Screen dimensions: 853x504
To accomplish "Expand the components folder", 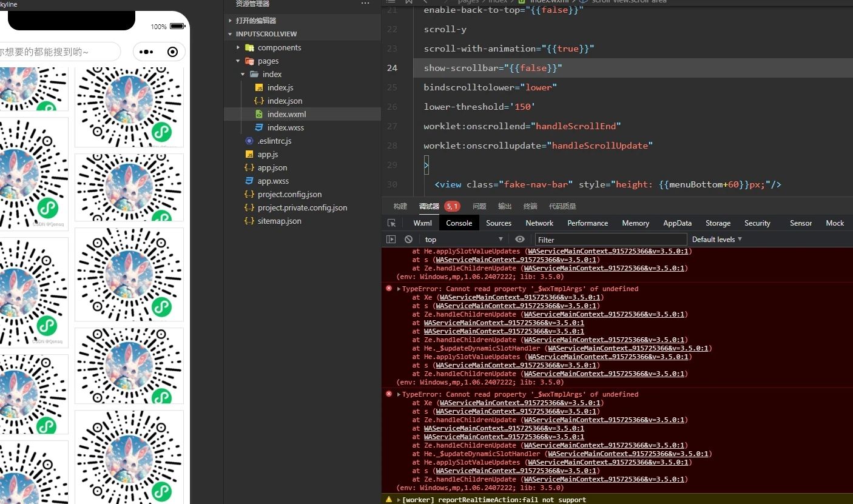I will (238, 47).
